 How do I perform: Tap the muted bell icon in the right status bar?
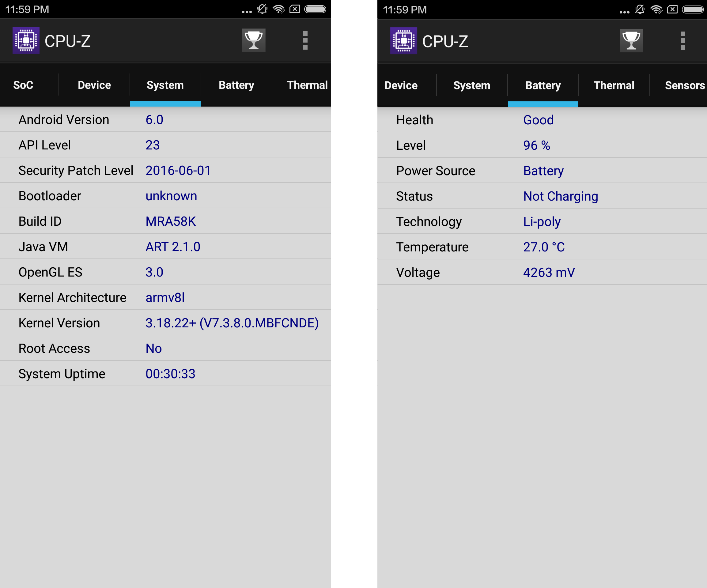[x=640, y=9]
